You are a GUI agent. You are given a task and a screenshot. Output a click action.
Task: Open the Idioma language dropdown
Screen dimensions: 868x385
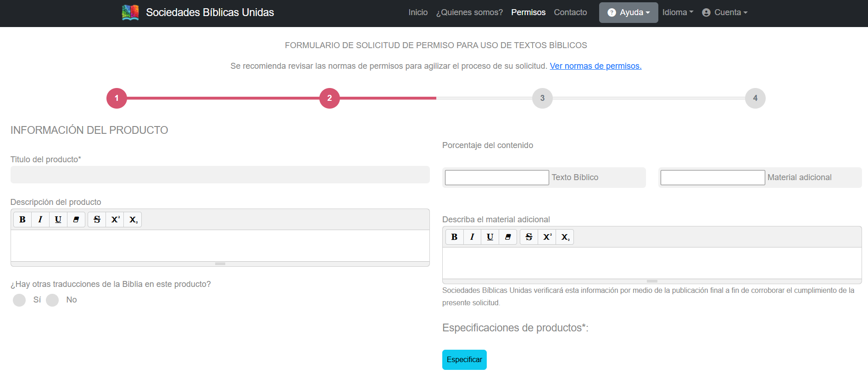(678, 12)
